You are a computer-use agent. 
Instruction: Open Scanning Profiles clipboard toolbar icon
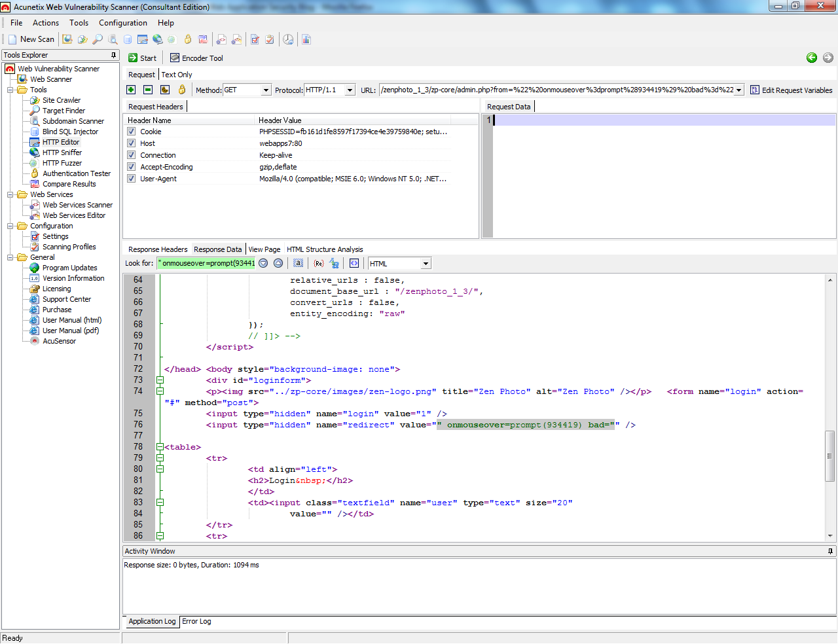tap(270, 39)
